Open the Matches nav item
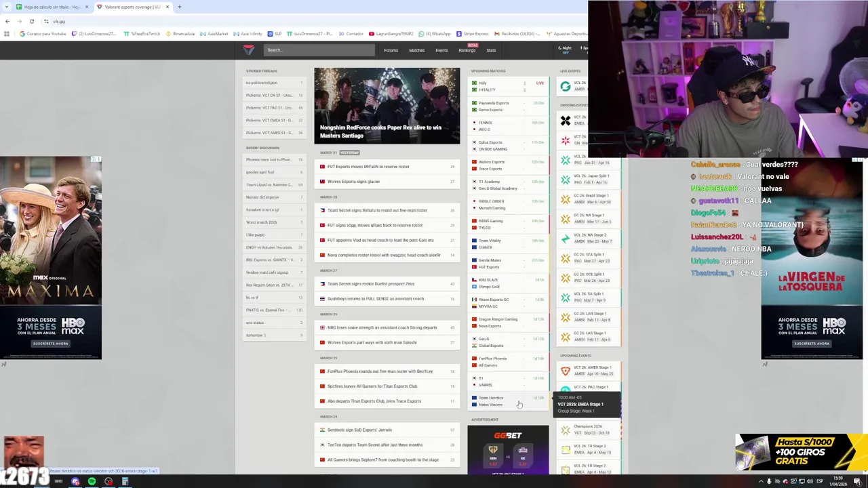This screenshot has width=868, height=488. tap(416, 50)
